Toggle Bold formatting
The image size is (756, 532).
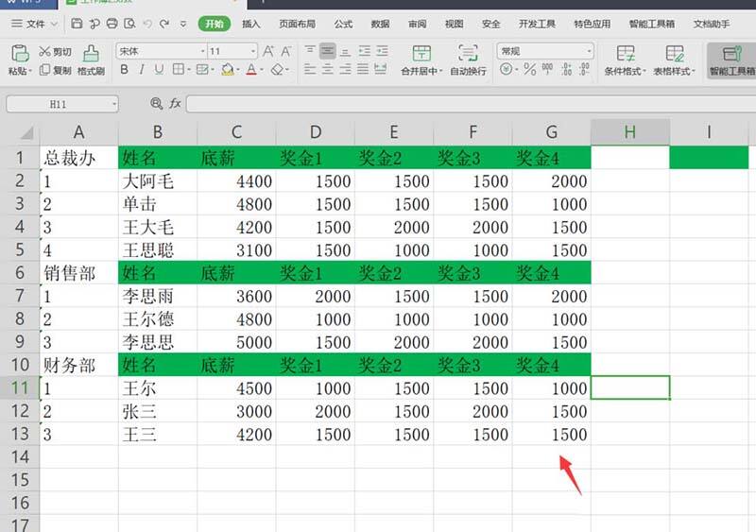pyautogui.click(x=123, y=70)
